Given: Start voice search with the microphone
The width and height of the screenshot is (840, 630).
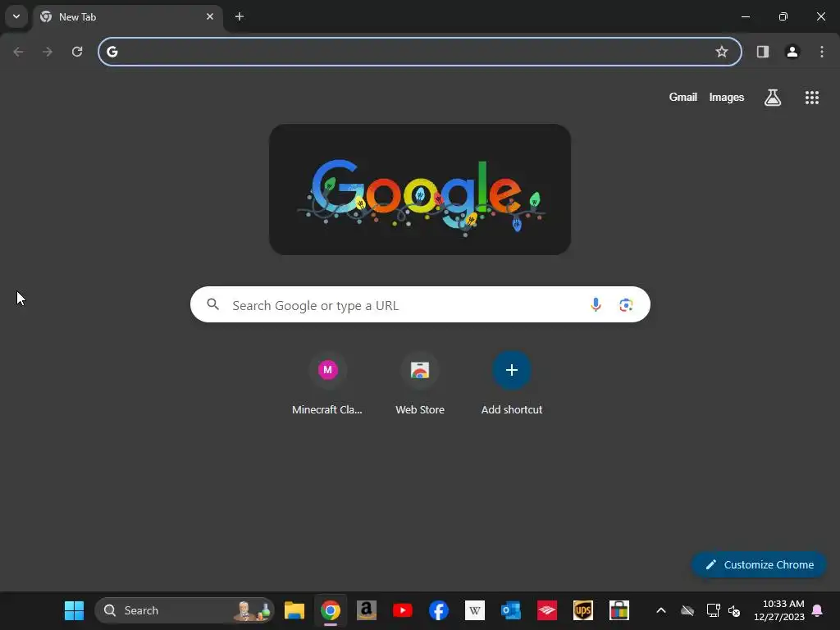Looking at the screenshot, I should (x=596, y=305).
